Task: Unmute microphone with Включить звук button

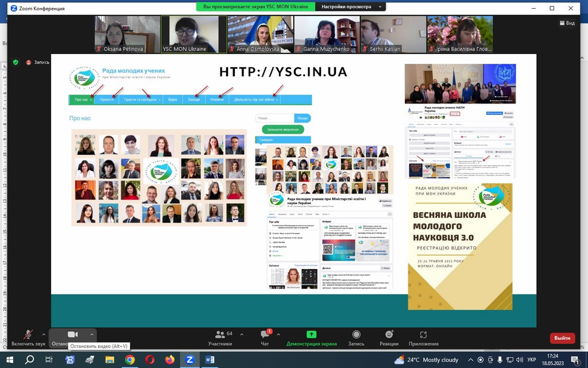Action: (28, 338)
